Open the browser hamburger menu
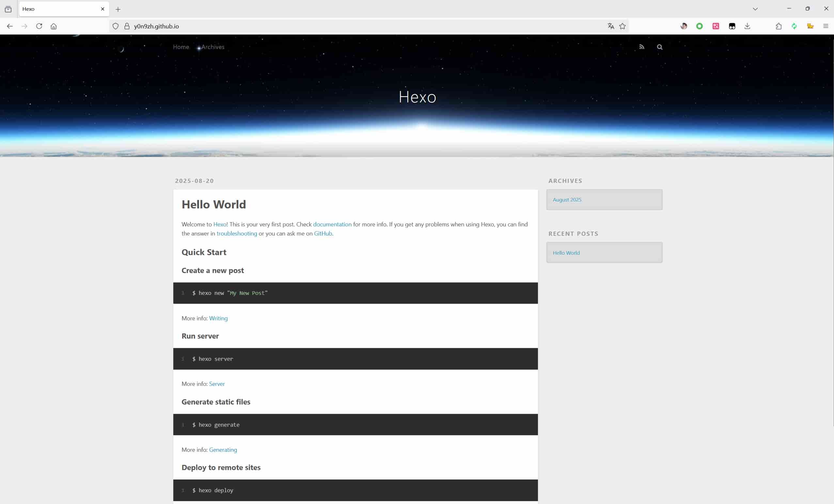 coord(826,26)
